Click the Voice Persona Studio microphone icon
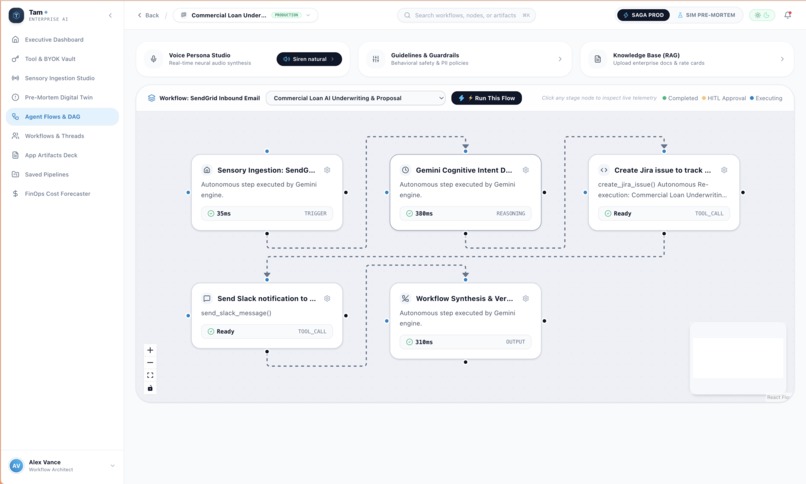Screen dimensions: 806x484 point(153,59)
